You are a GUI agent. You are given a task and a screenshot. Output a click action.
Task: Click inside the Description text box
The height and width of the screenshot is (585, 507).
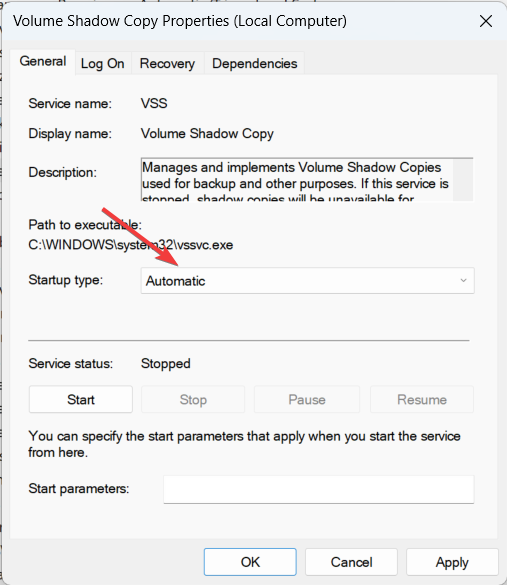coord(297,180)
